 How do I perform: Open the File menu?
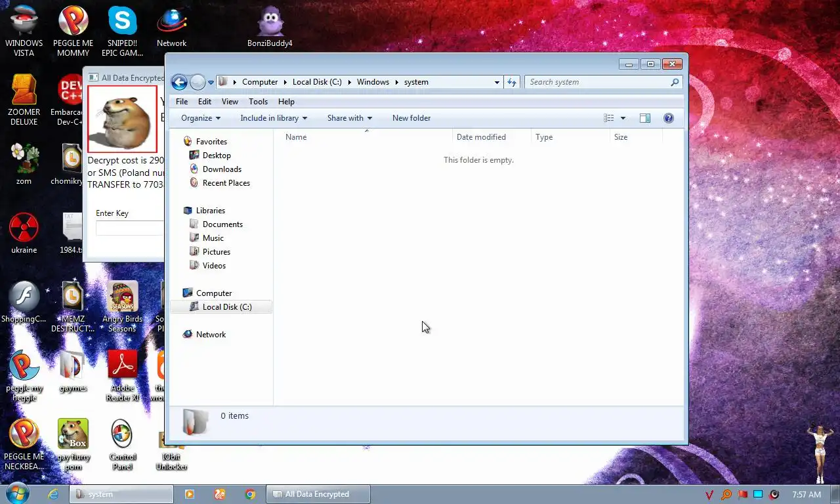(182, 102)
